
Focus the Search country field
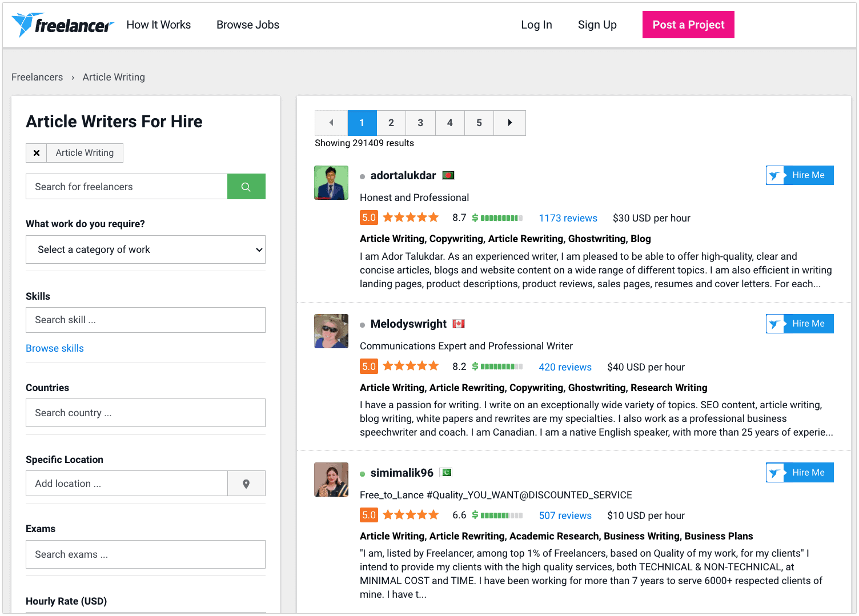coord(146,413)
